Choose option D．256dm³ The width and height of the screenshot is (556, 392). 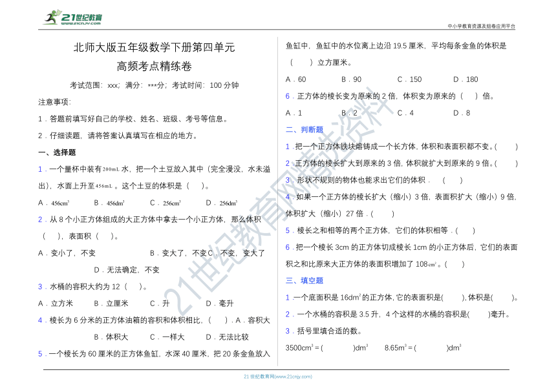pyautogui.click(x=222, y=203)
